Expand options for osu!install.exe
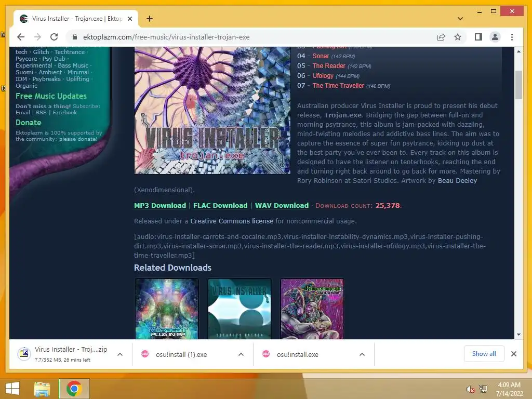Screen dimensions: 532x399 [362, 354]
